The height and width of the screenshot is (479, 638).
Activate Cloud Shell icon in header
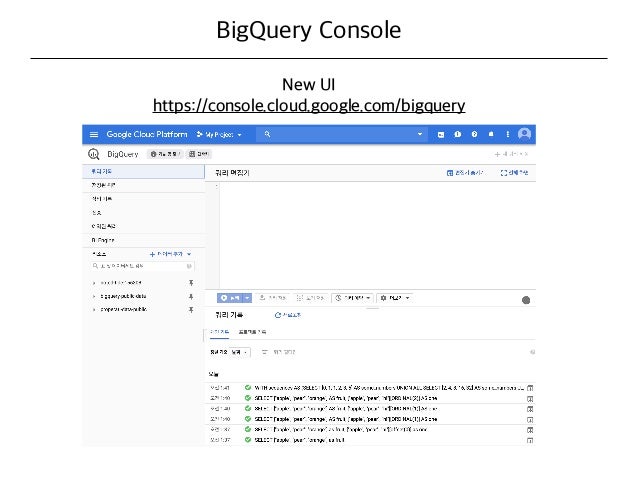pyautogui.click(x=441, y=134)
